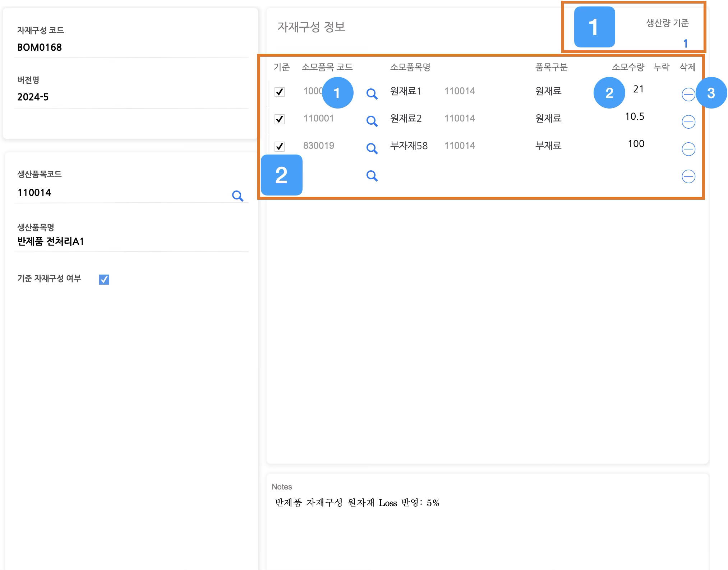Uncheck 기준 checkbox for item 830019
The image size is (728, 570).
pos(280,147)
